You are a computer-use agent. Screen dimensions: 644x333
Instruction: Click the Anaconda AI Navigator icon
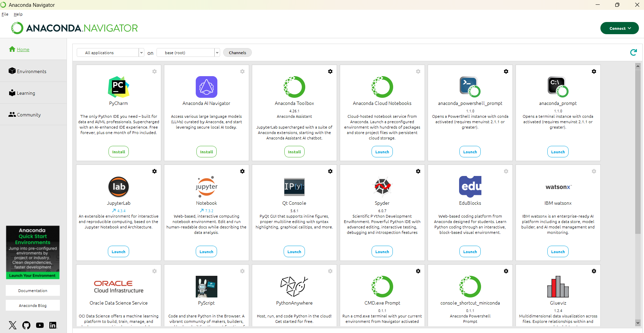207,87
